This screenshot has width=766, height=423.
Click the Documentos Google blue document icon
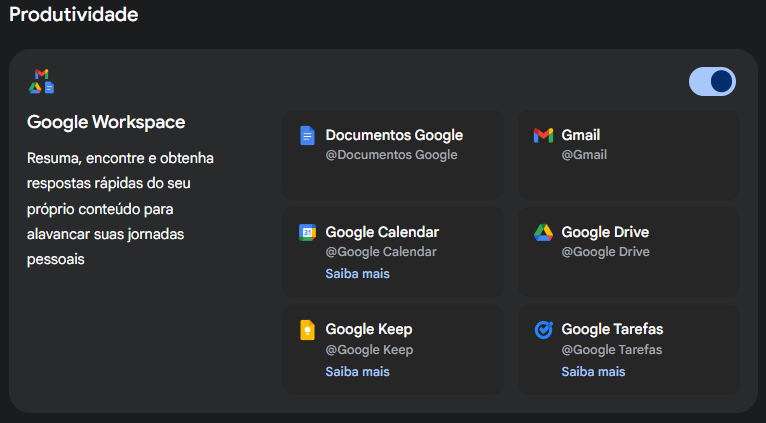tap(307, 136)
